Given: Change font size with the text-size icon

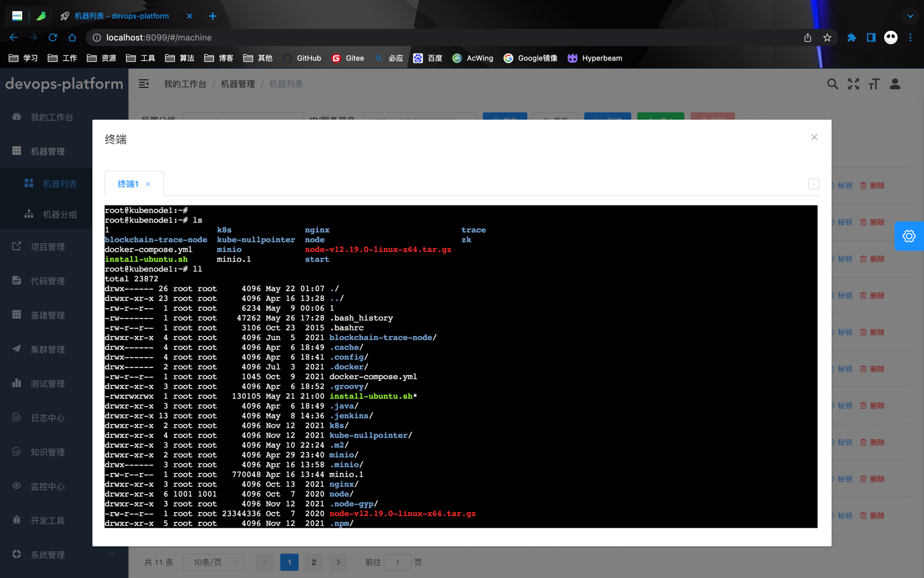Looking at the screenshot, I should (x=874, y=84).
